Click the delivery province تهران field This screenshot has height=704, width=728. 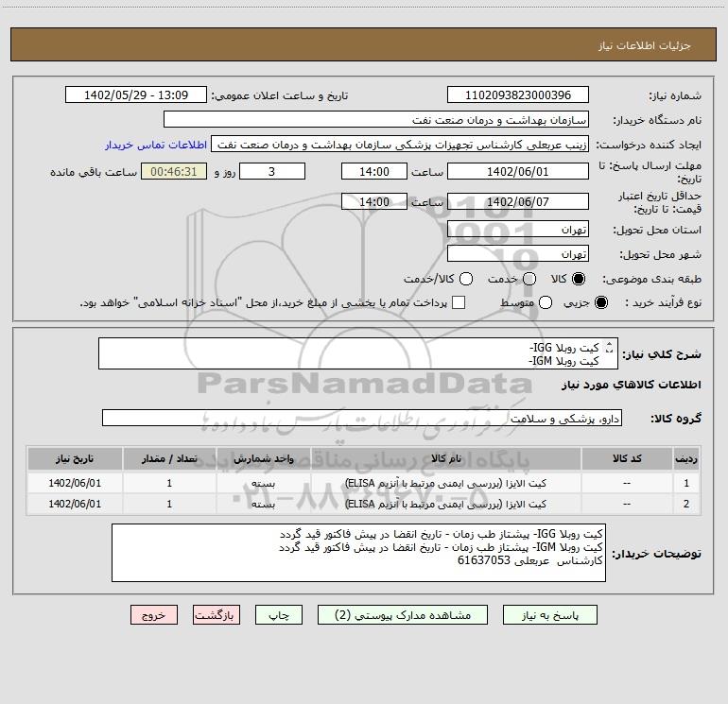[518, 230]
